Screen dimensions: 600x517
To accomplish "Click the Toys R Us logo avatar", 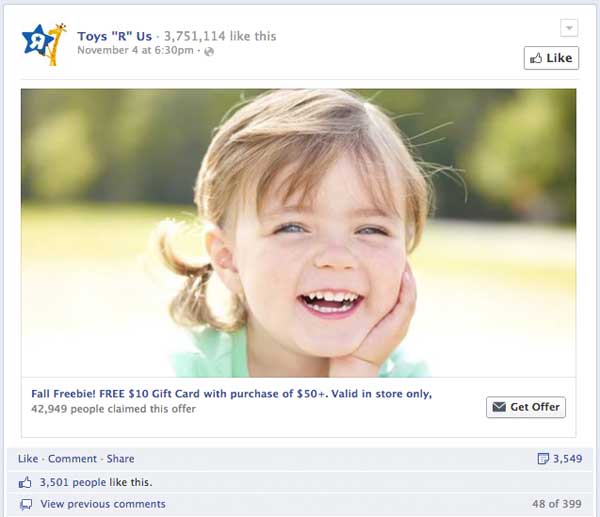I will pyautogui.click(x=44, y=44).
